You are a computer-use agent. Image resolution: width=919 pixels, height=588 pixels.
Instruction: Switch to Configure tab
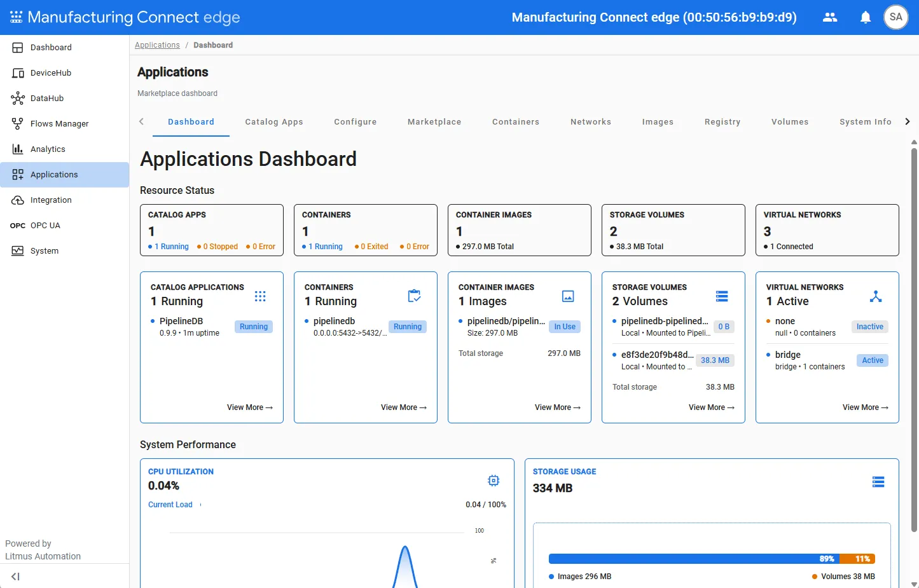[356, 122]
